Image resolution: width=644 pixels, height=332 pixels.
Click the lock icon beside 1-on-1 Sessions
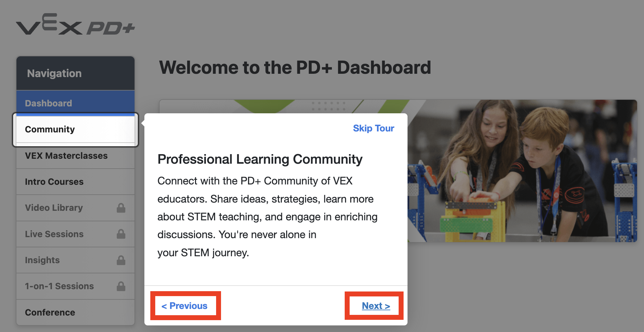(121, 286)
